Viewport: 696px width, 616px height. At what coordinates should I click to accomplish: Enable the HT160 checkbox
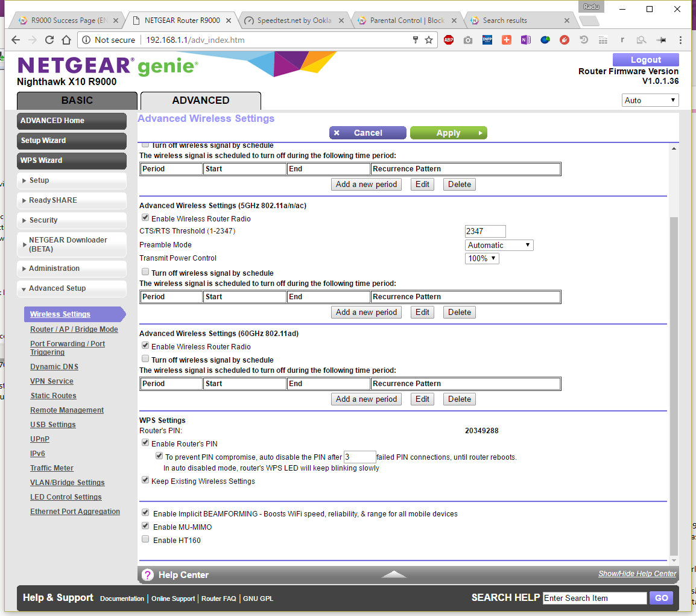tap(145, 539)
